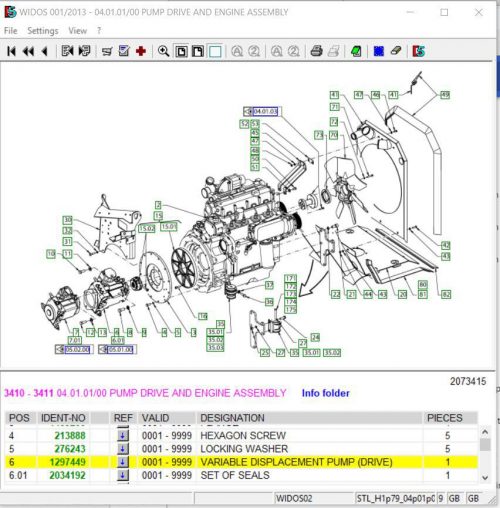Image resolution: width=500 pixels, height=508 pixels.
Task: Click the red cross toolbar icon
Action: coord(141,51)
